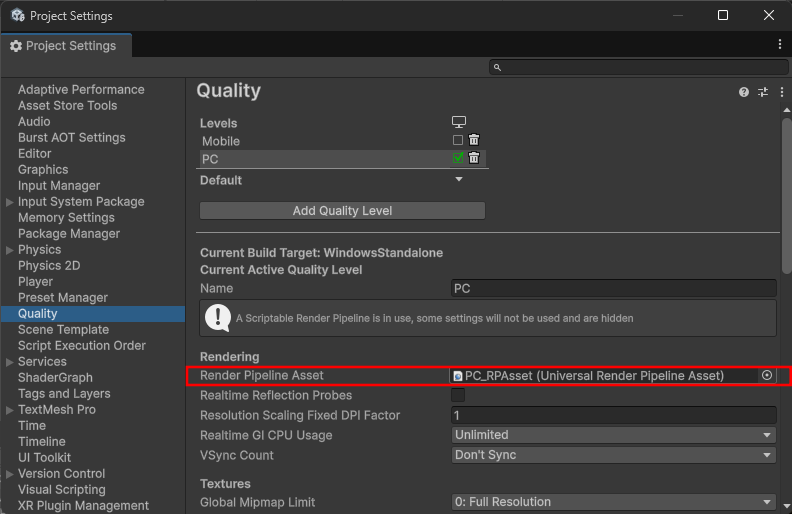Click the standalone platform monitor icon
Image resolution: width=792 pixels, height=514 pixels.
[x=459, y=122]
